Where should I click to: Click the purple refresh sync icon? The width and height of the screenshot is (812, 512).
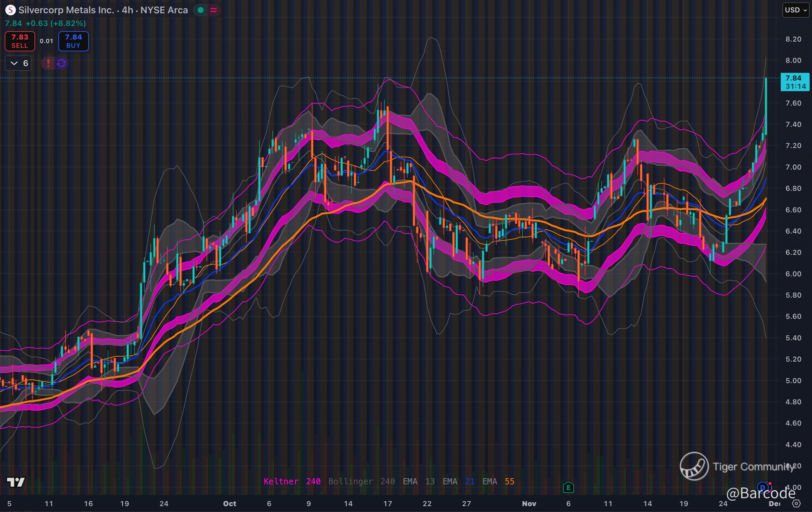[x=61, y=63]
